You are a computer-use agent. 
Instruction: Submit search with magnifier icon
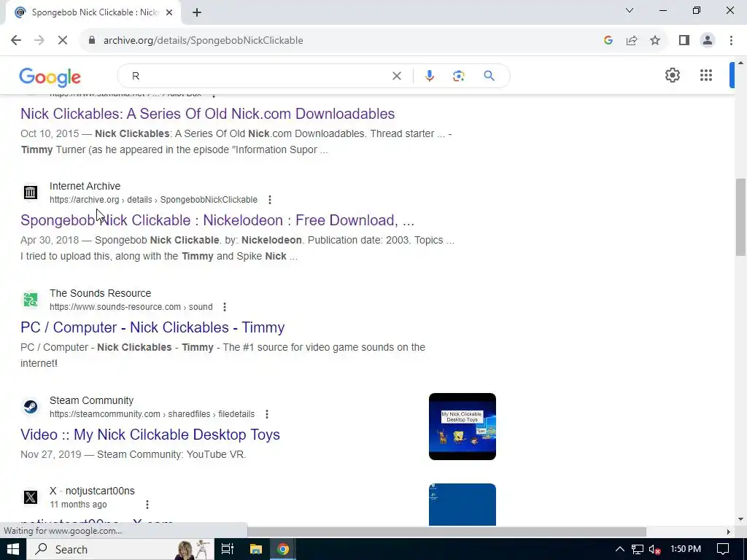pyautogui.click(x=489, y=76)
